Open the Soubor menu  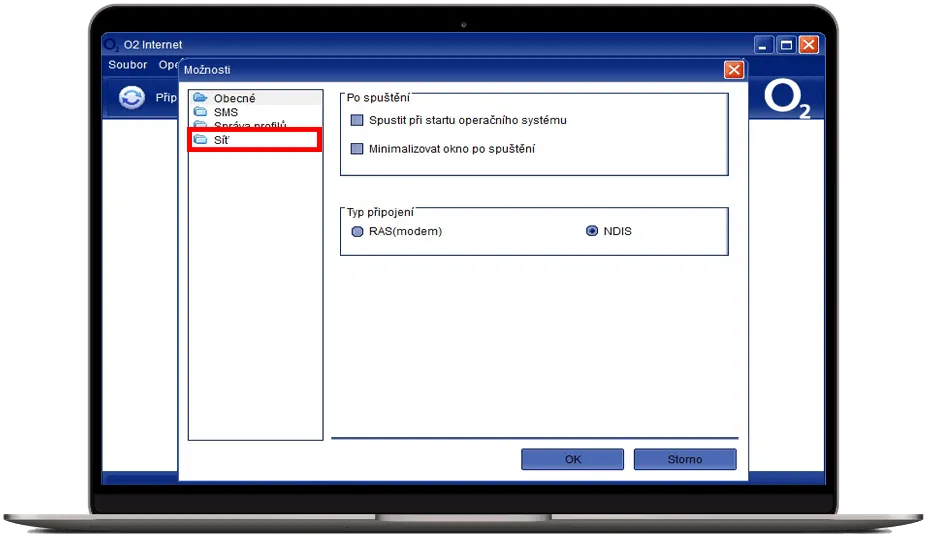coord(128,65)
